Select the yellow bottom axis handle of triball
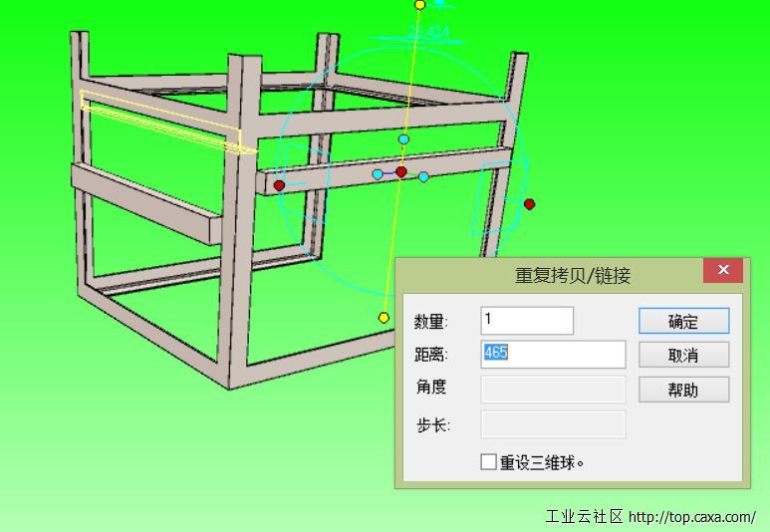Image resolution: width=770 pixels, height=532 pixels. click(x=385, y=318)
